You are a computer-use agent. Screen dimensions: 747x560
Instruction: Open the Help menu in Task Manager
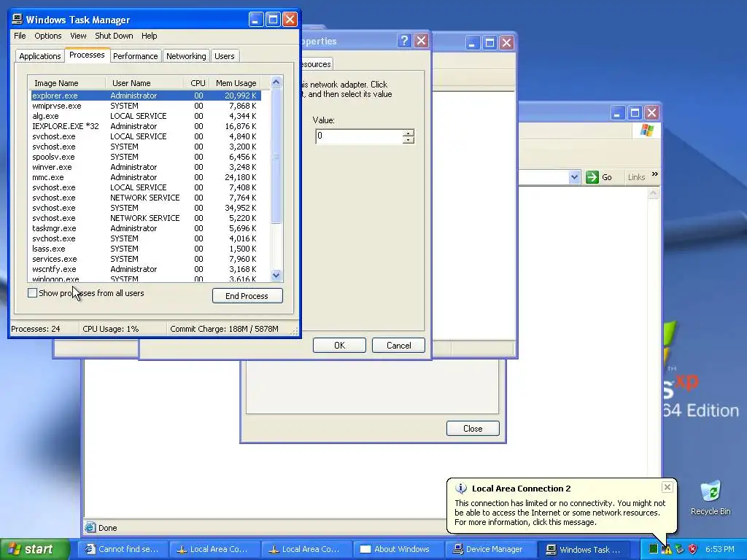coord(149,36)
